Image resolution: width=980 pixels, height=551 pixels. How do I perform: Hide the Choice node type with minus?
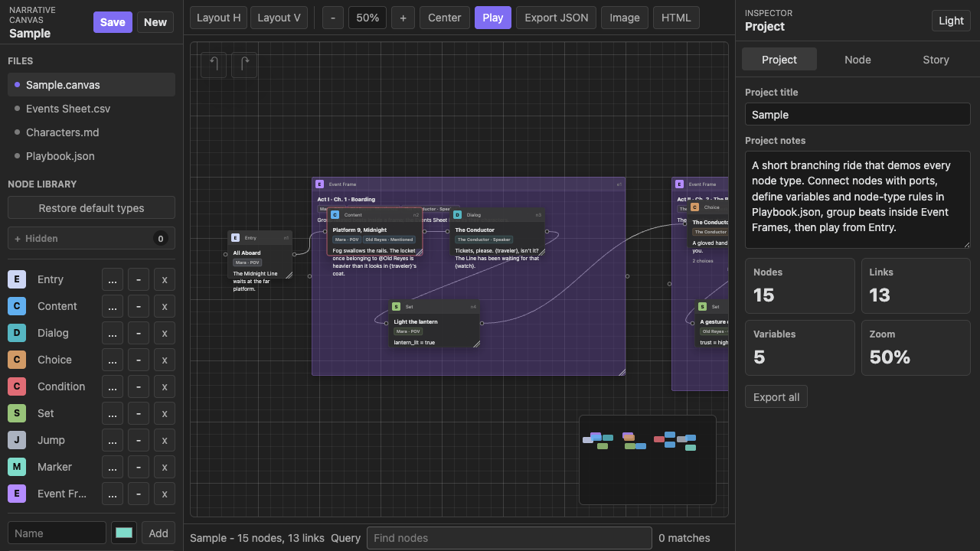tap(139, 360)
